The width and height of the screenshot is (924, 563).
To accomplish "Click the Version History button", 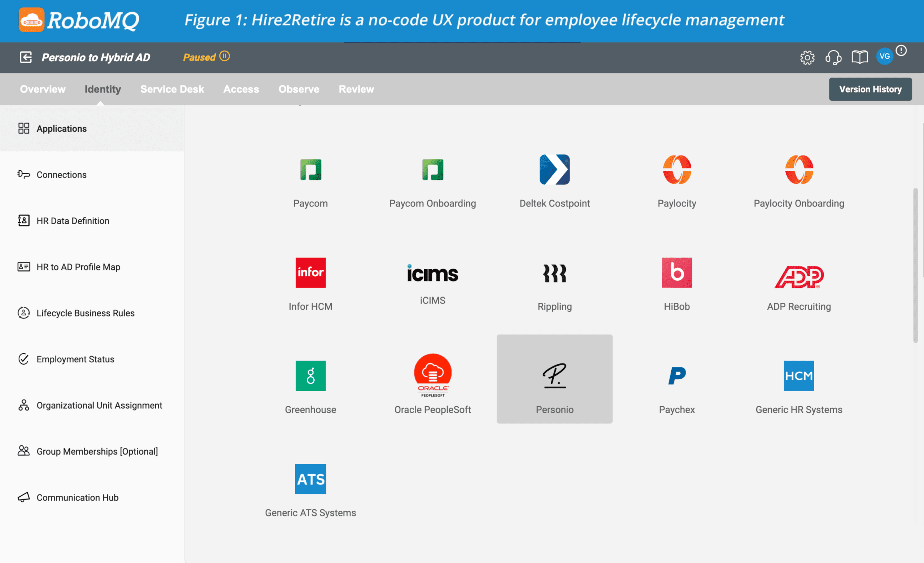I will (870, 89).
